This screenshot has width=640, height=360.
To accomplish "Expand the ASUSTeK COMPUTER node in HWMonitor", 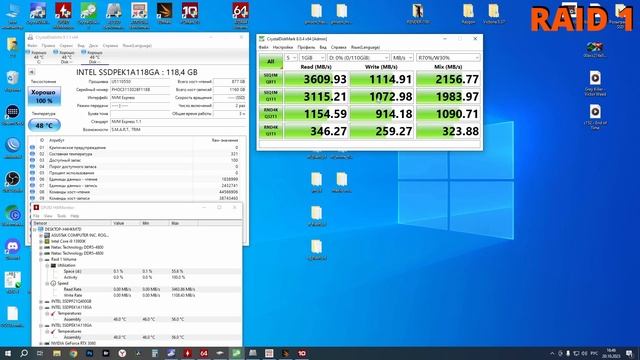I will [41, 236].
